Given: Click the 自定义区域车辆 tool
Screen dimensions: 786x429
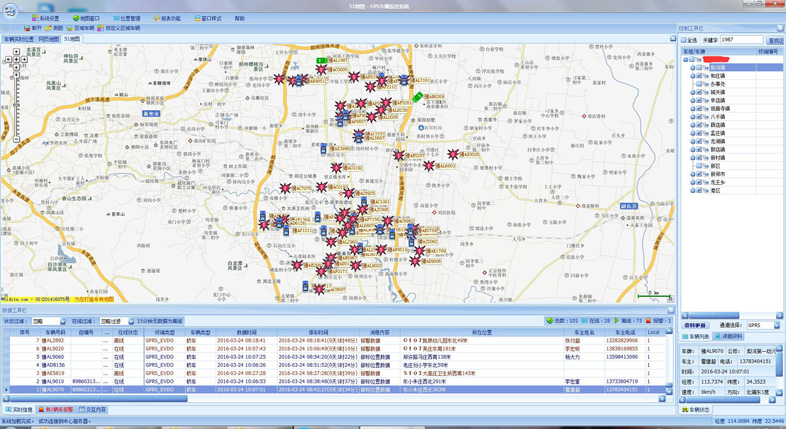Looking at the screenshot, I should pyautogui.click(x=120, y=28).
